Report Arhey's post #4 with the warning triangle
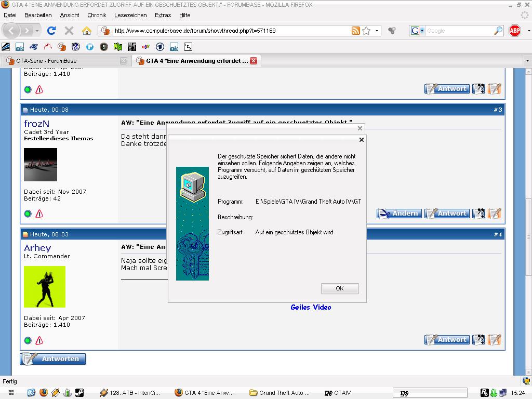The width and height of the screenshot is (532, 399). pos(39,340)
